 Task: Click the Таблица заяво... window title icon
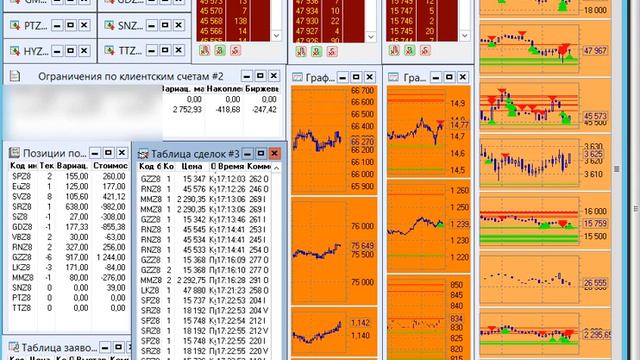14,347
